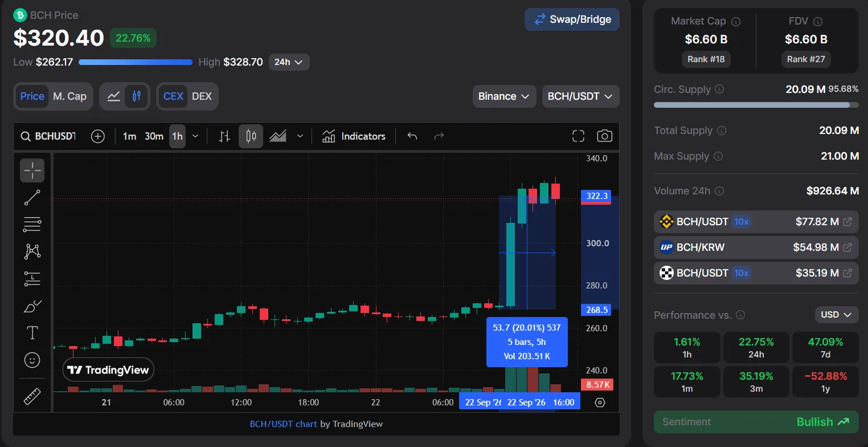The height and width of the screenshot is (447, 868).
Task: Select the trend line drawing tool
Action: point(32,197)
